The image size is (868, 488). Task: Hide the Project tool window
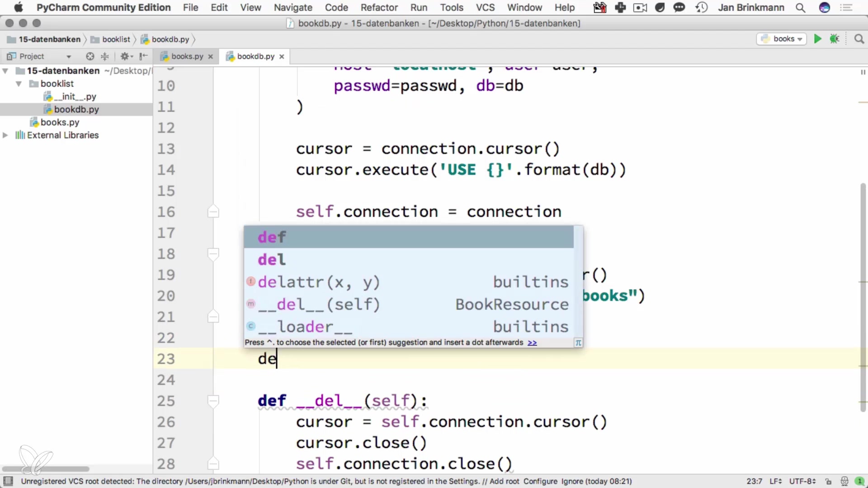pos(143,56)
